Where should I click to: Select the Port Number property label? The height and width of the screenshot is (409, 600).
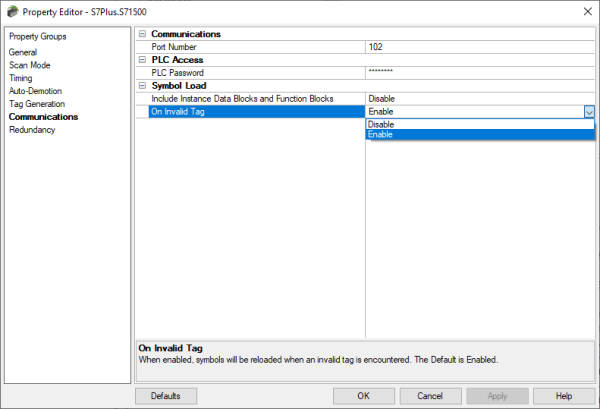(174, 47)
